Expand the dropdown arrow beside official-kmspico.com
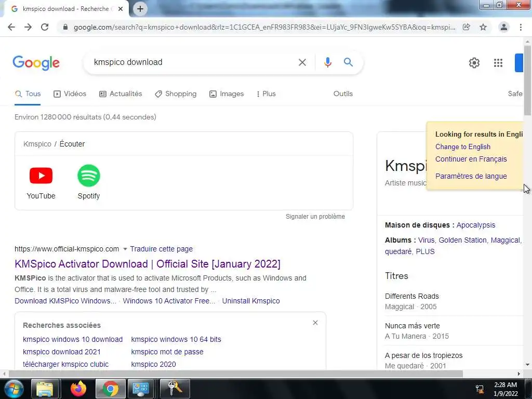The image size is (532, 399). point(125,249)
